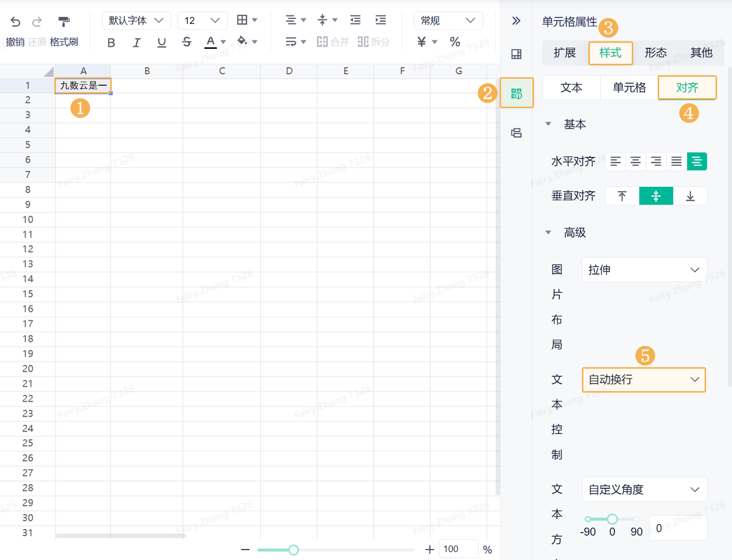Open the 文本 sub-tab
732x560 pixels.
click(x=571, y=88)
